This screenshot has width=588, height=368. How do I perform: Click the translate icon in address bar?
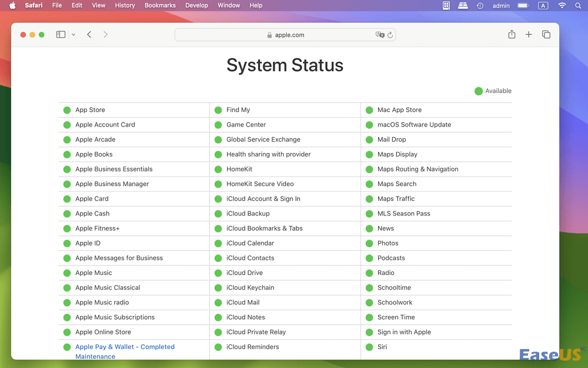click(380, 35)
